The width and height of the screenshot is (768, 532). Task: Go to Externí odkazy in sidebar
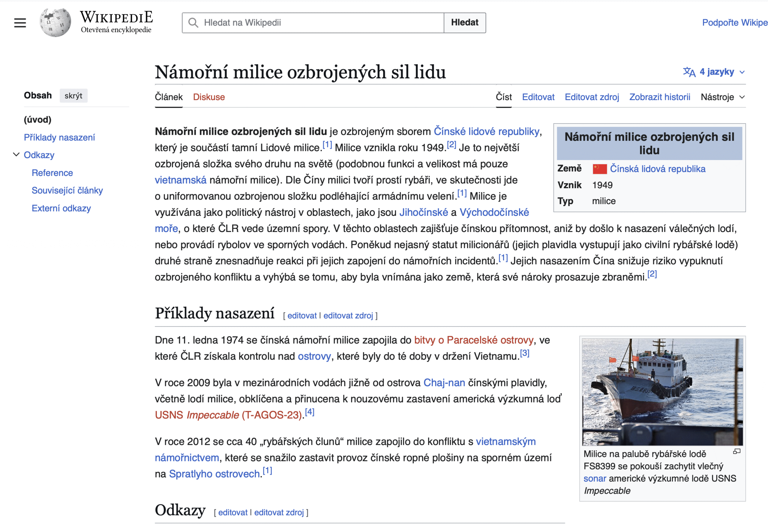click(x=61, y=208)
